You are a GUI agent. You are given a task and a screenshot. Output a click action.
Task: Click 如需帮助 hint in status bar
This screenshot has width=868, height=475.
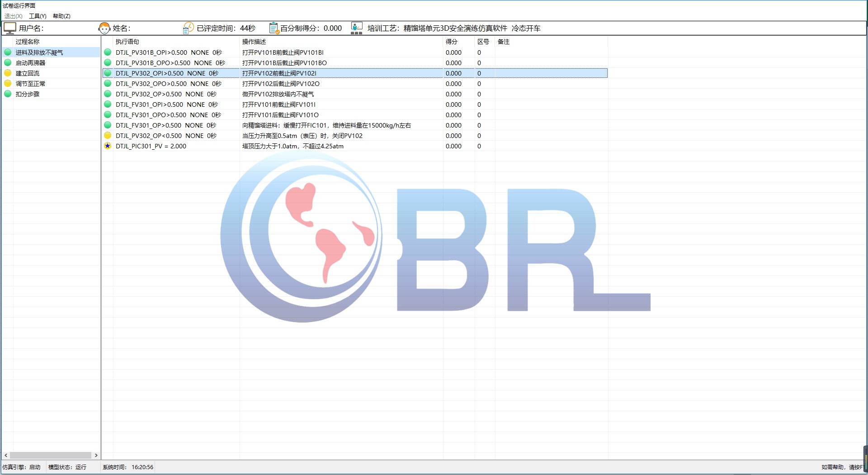[x=842, y=467]
